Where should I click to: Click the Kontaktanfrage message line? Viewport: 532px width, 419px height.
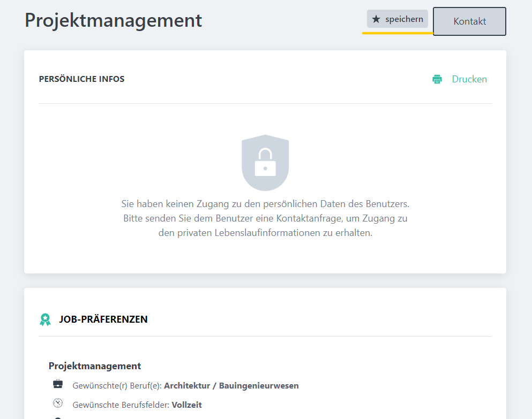click(x=265, y=218)
